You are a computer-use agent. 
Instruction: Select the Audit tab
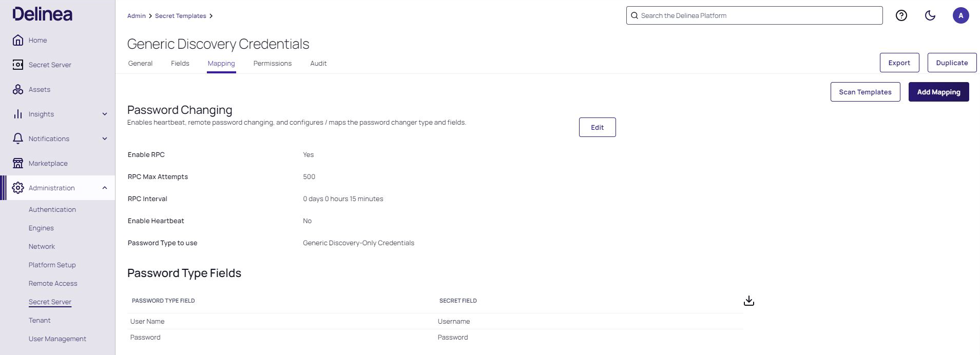pyautogui.click(x=318, y=63)
